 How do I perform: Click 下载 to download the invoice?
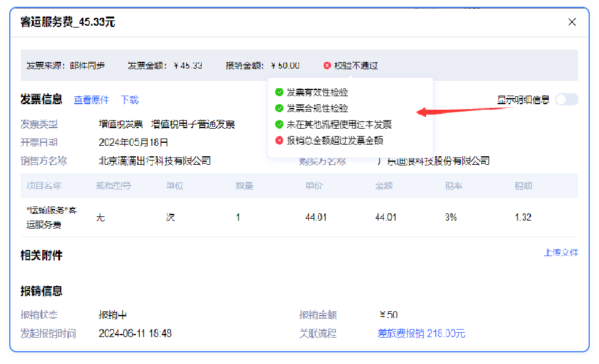[x=129, y=100]
